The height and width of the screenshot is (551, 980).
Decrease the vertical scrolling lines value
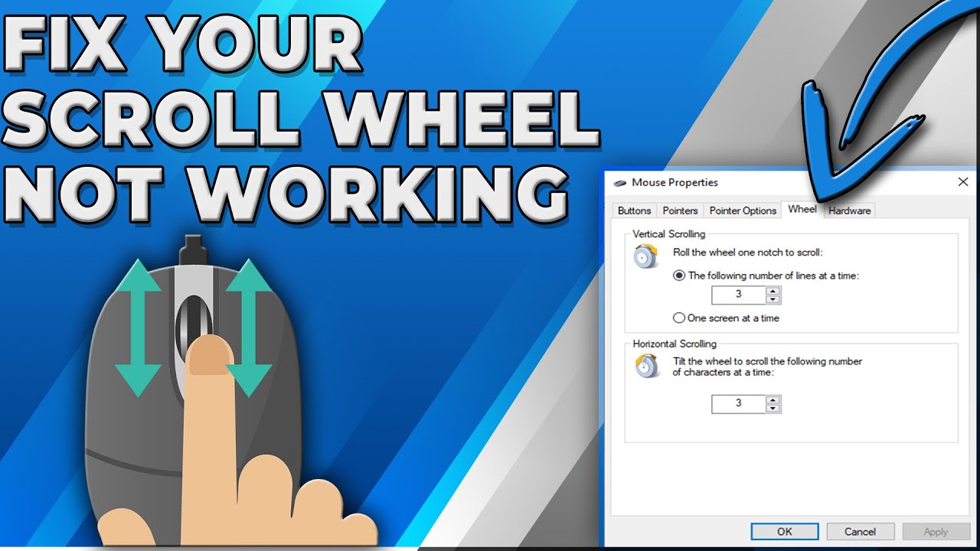[773, 300]
